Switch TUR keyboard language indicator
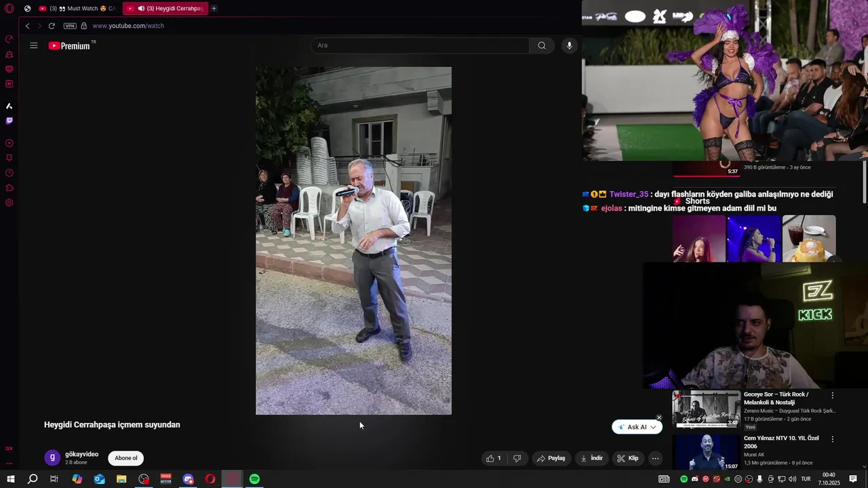Image resolution: width=868 pixels, height=488 pixels. pos(806,479)
